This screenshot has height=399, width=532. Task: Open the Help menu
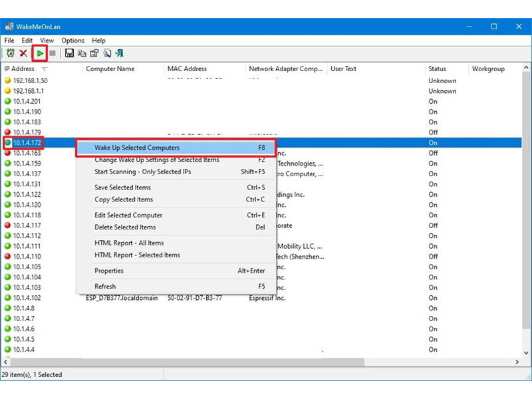(98, 41)
